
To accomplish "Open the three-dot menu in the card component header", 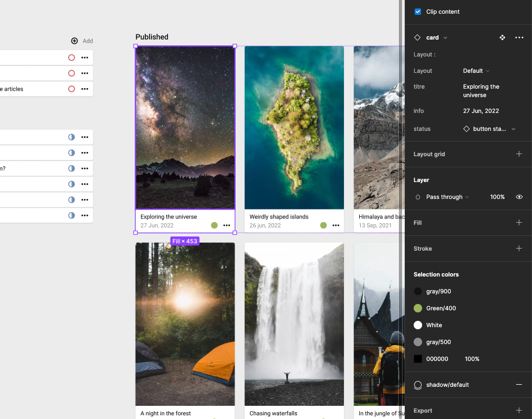I will [519, 37].
